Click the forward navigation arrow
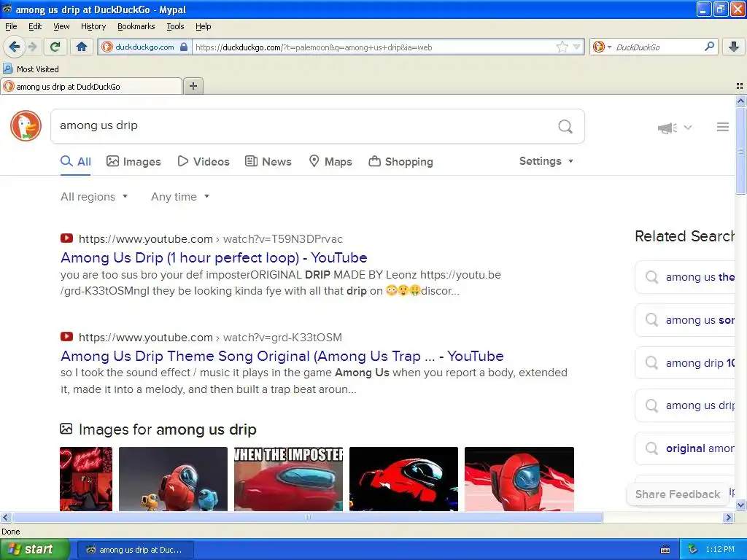Screen dimensions: 747x560 click(x=32, y=47)
